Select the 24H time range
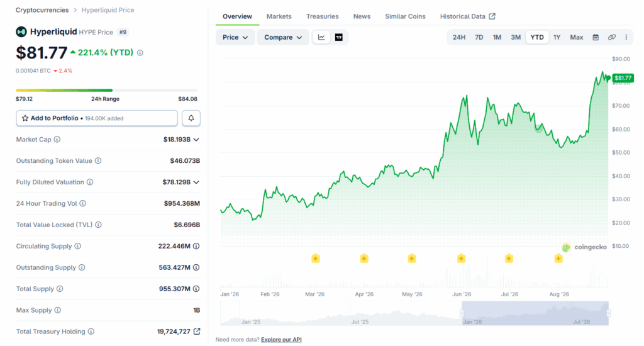The width and height of the screenshot is (644, 346). pos(458,37)
